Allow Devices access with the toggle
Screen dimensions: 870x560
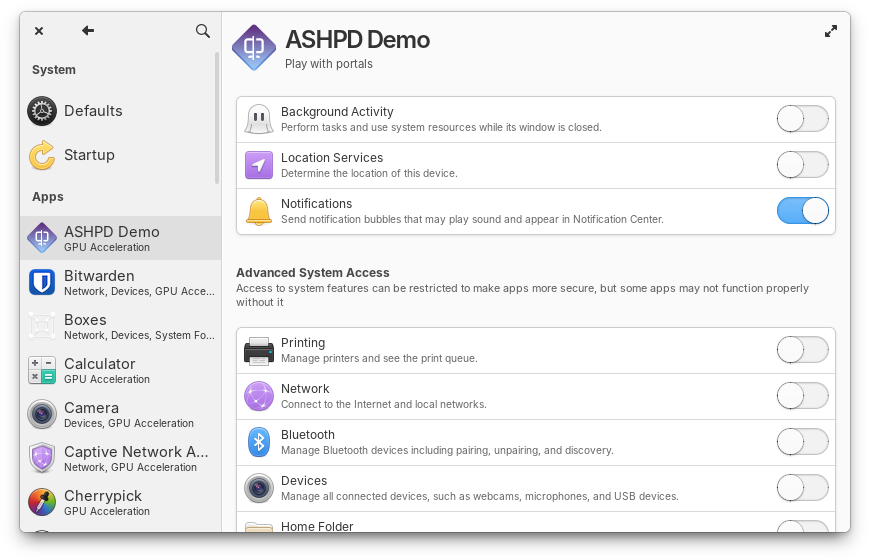coord(802,488)
